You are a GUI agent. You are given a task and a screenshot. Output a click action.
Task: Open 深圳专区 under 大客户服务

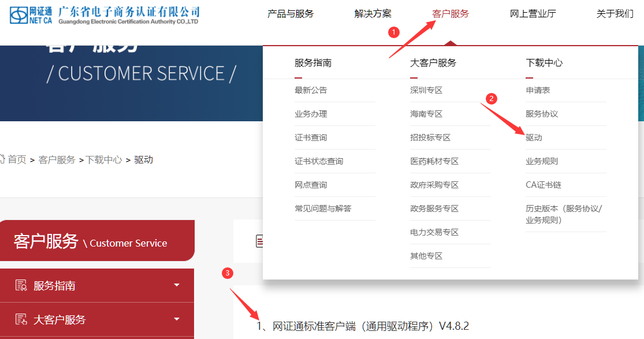426,90
